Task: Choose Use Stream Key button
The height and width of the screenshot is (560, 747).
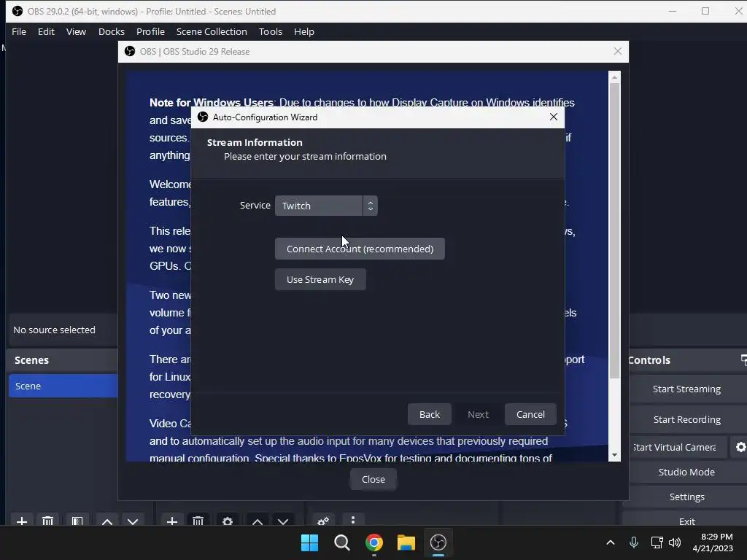Action: pos(320,279)
